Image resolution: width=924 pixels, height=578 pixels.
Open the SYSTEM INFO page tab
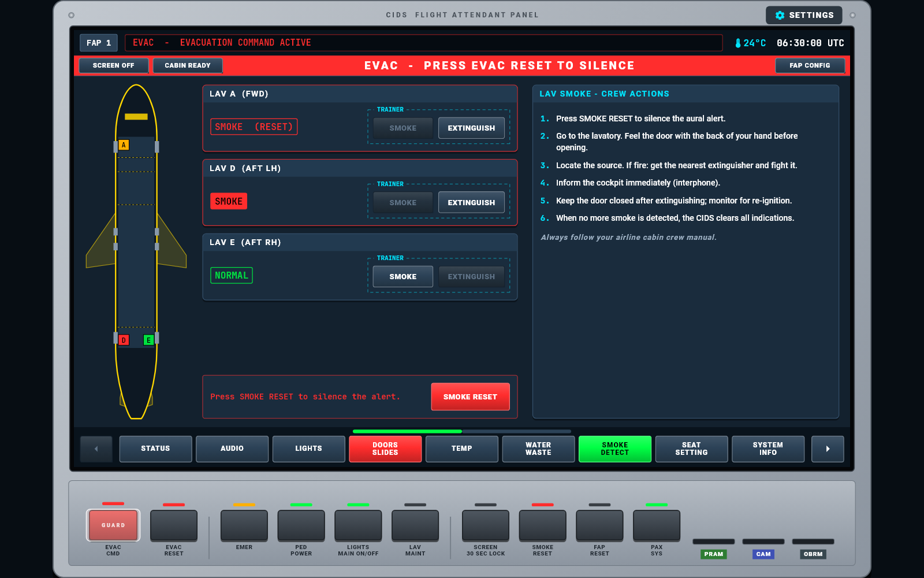pos(768,449)
